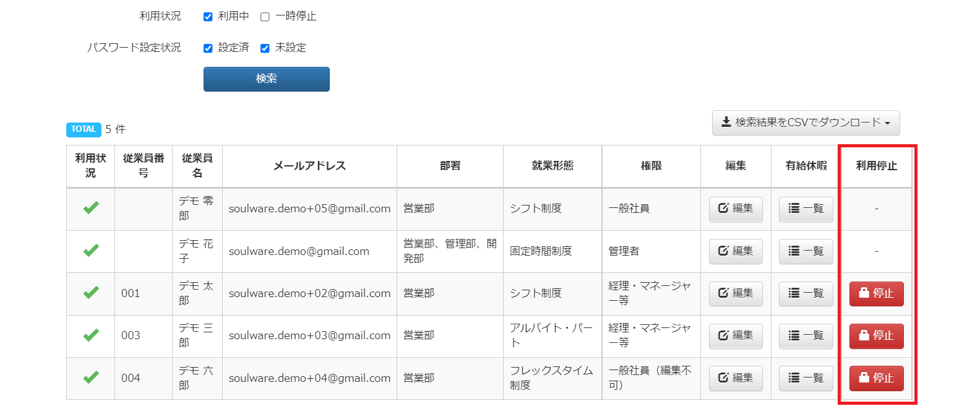Click green checkmark status for employee 004
The image size is (980, 419).
91,378
